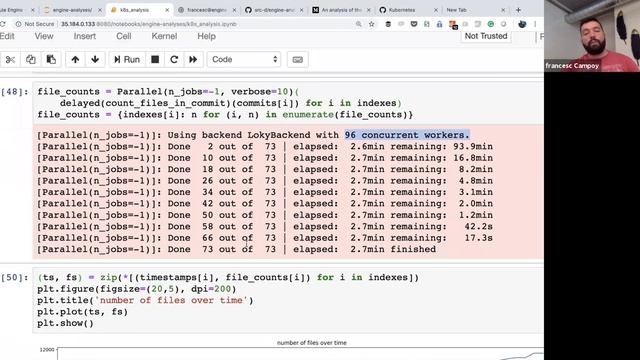Click the output line 'Done 73 out of 73'
This screenshot has height=360, width=640.
coord(236,249)
